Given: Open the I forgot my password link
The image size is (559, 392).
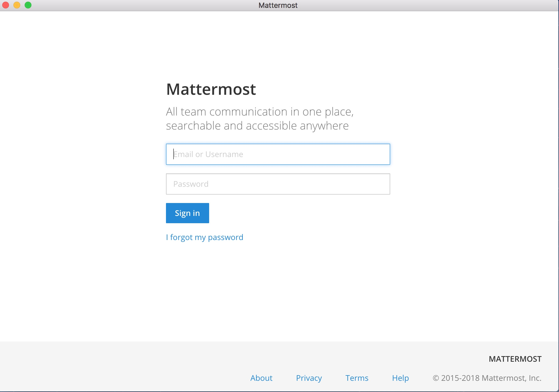Looking at the screenshot, I should click(204, 237).
